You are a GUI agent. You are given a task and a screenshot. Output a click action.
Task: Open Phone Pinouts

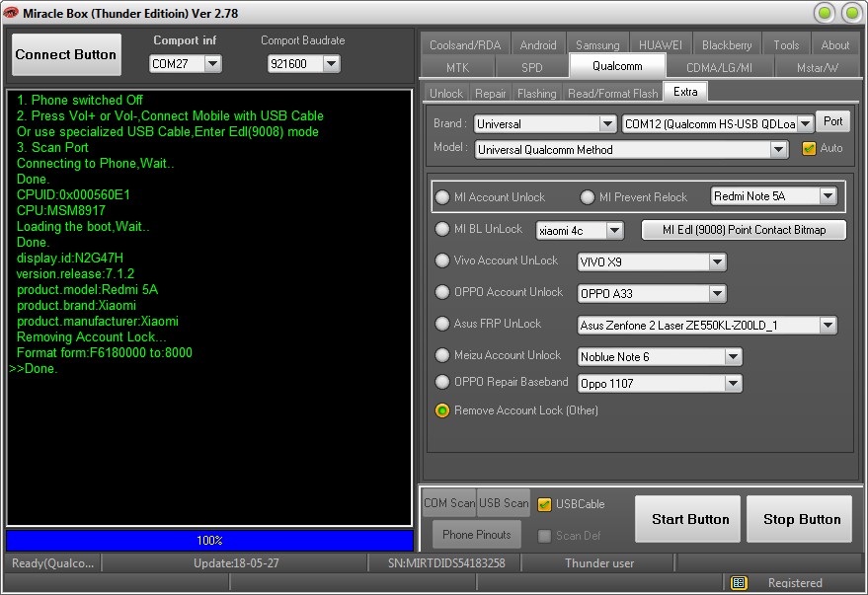point(477,534)
